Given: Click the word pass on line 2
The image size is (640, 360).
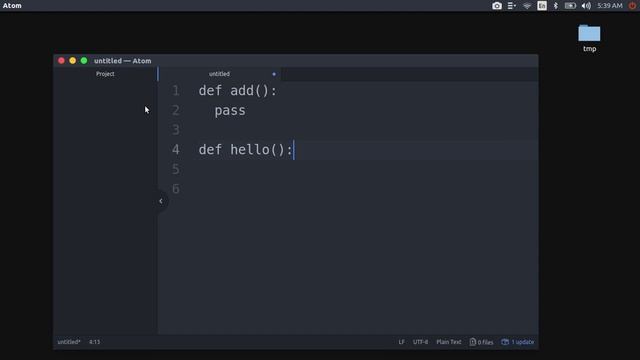Looking at the screenshot, I should point(230,110).
